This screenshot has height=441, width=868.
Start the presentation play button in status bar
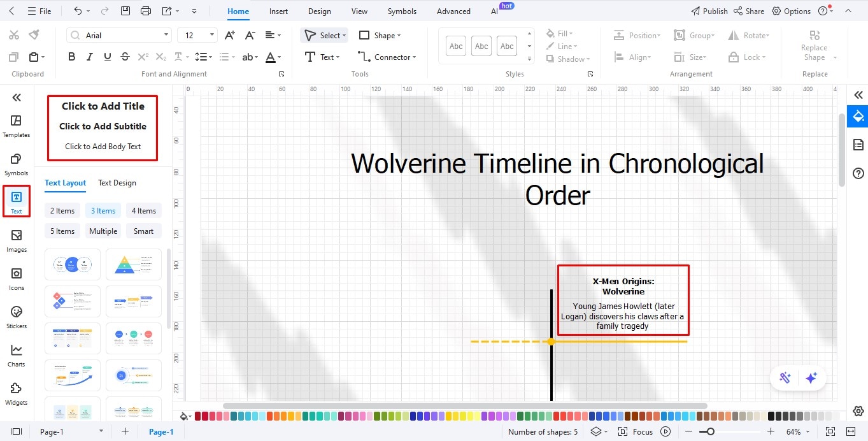[665, 431]
